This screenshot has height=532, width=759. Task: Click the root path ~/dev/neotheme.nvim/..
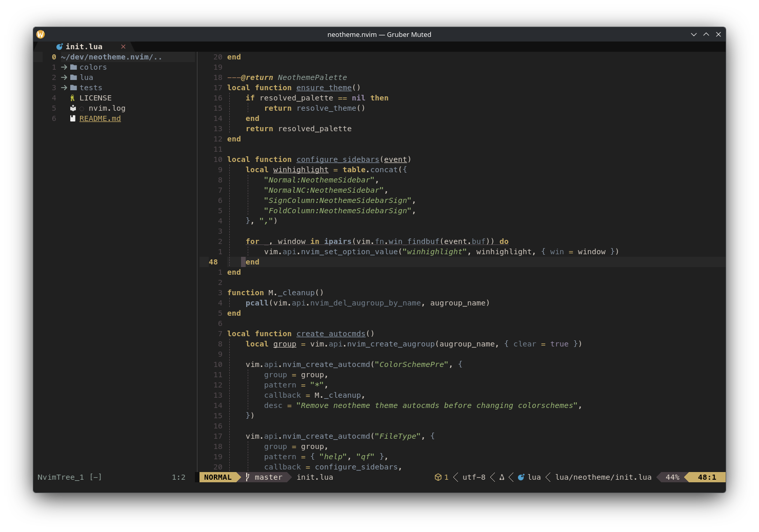tap(111, 57)
